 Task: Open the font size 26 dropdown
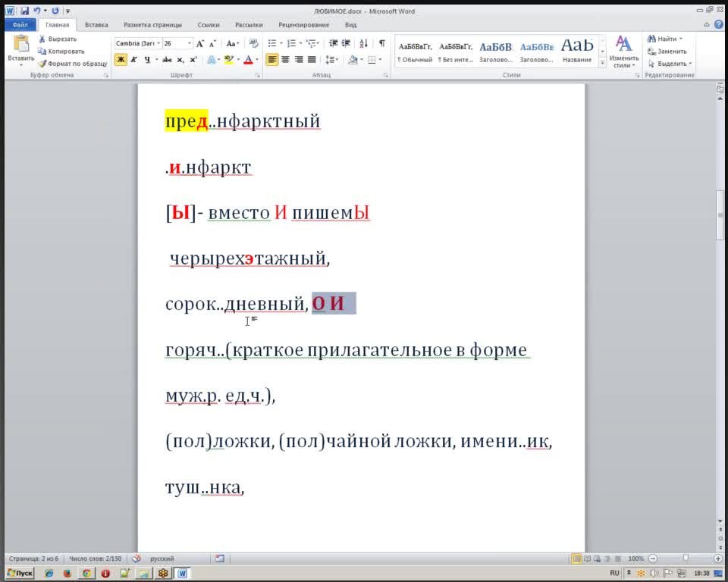pos(189,44)
